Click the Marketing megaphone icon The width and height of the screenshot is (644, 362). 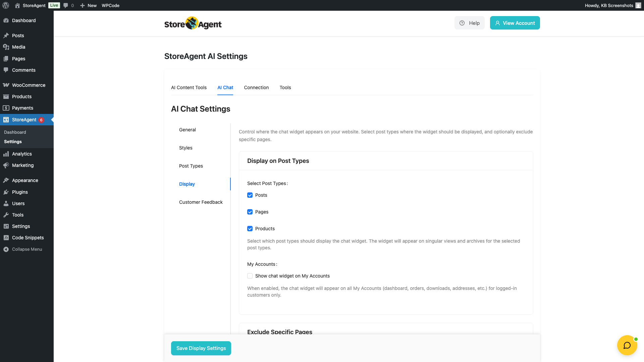(x=6, y=165)
